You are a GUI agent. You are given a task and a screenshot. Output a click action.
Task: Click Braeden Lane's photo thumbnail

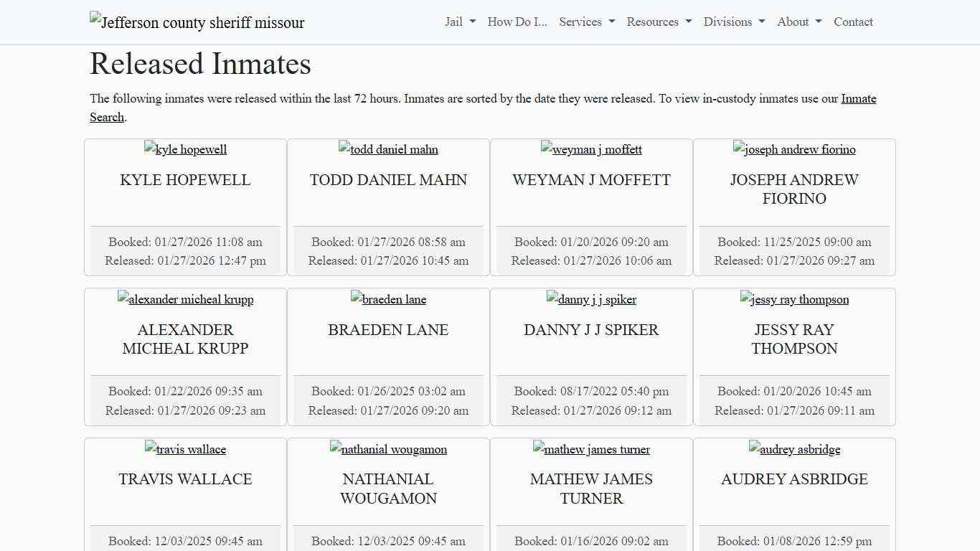coord(388,299)
